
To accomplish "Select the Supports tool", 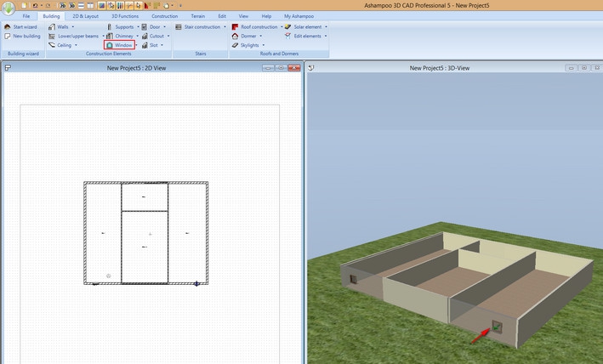I will (124, 27).
